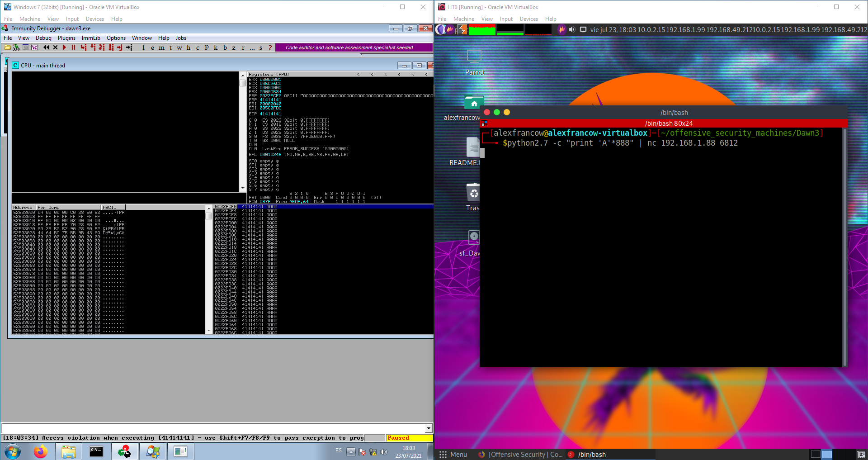Screen dimensions: 868x460
Task: Click the Registers (FPU) header
Action: [269, 74]
